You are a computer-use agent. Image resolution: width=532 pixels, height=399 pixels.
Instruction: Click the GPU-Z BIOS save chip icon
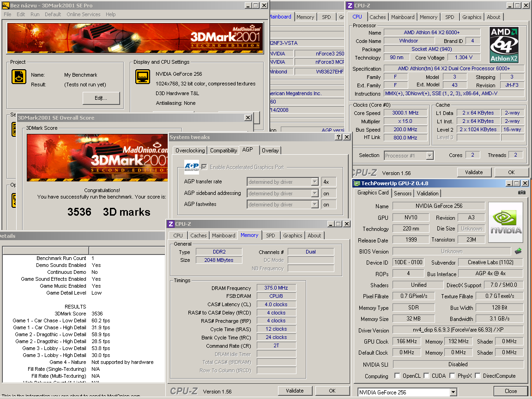(x=518, y=251)
